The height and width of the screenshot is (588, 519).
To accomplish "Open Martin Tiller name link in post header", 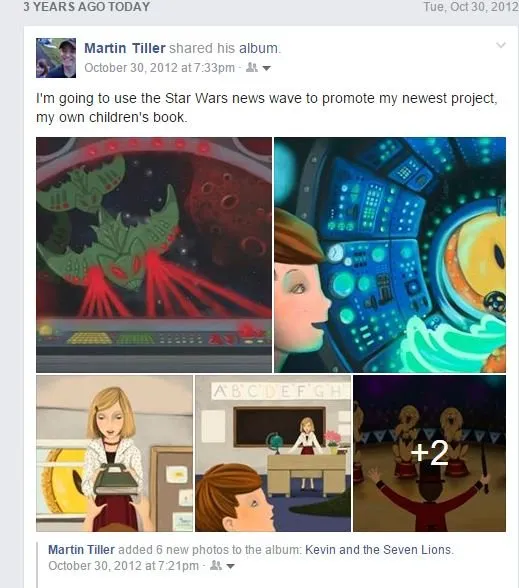I will coord(124,48).
